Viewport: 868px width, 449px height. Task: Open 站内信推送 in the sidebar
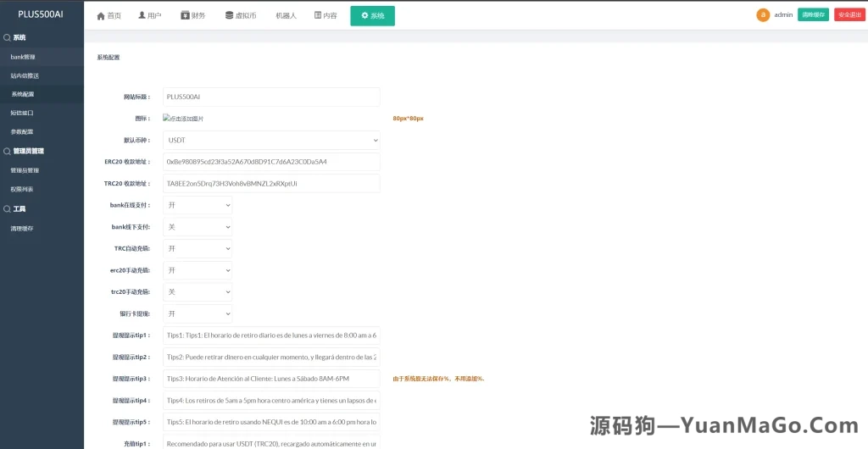point(42,75)
